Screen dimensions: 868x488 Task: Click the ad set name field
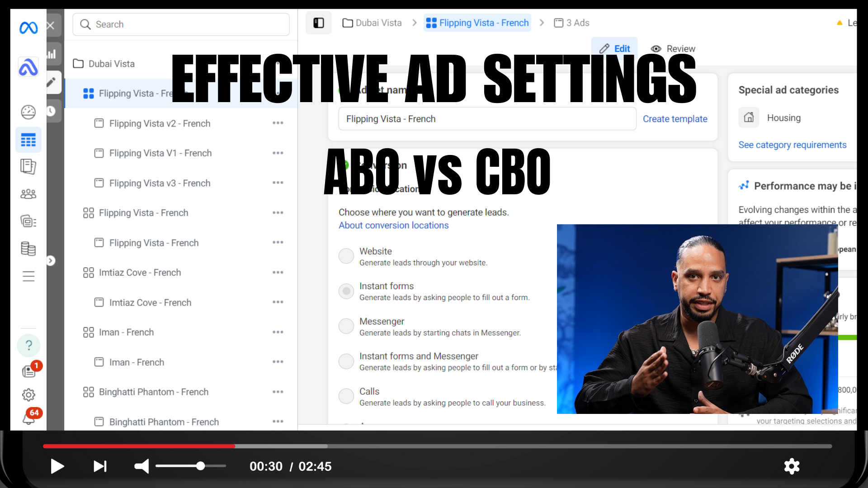[x=487, y=119]
